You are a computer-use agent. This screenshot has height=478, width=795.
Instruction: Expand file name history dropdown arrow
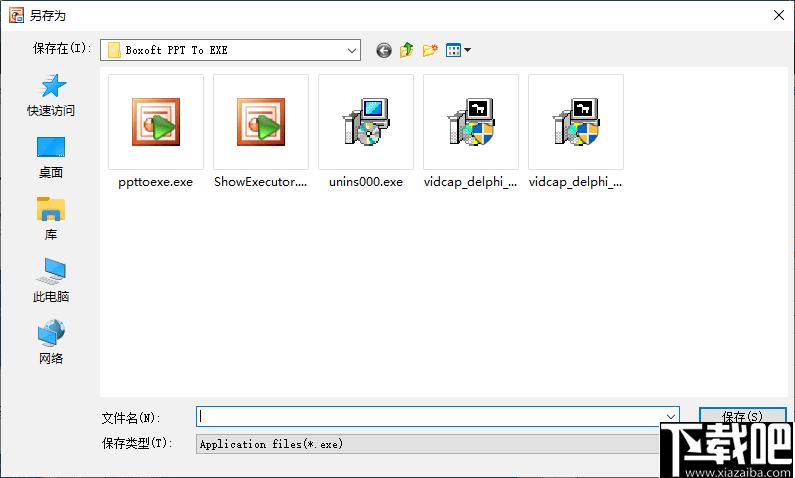670,417
